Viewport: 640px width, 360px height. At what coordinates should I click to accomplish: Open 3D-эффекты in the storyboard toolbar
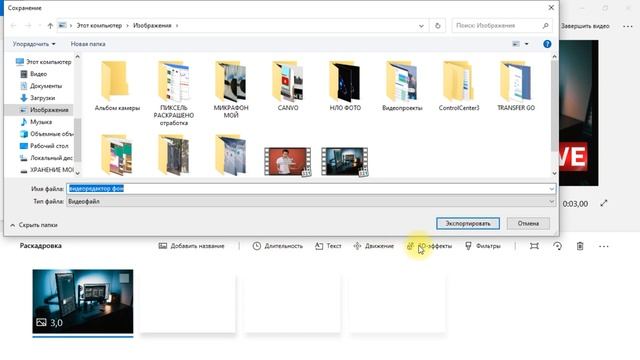(429, 246)
